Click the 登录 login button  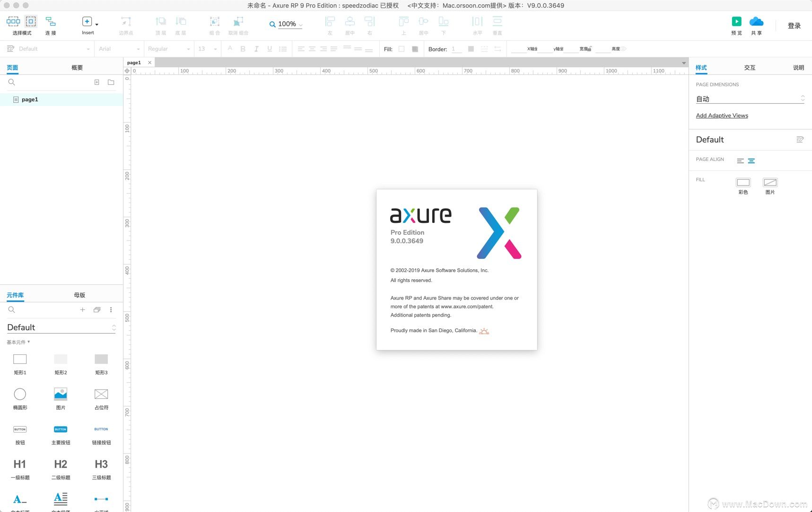tap(794, 26)
